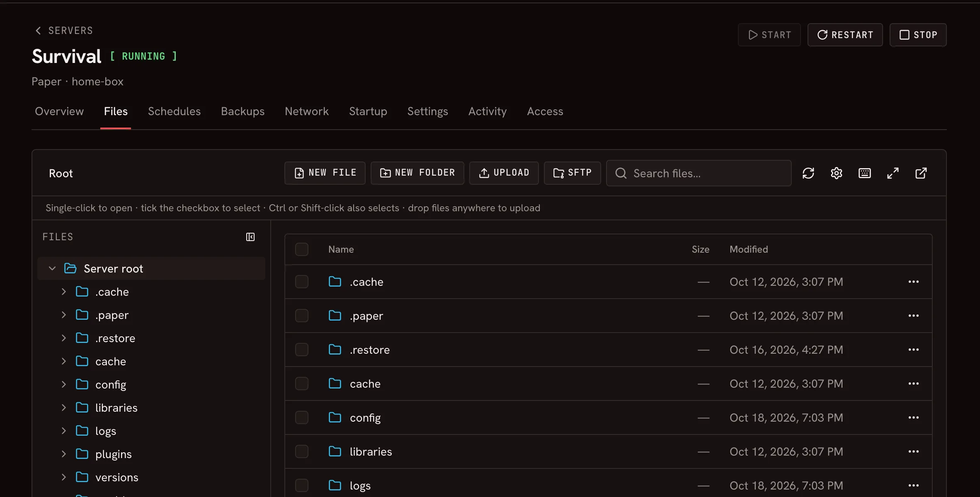Click the UPLOAD button
Screen dimensions: 980x497
[x=504, y=173]
